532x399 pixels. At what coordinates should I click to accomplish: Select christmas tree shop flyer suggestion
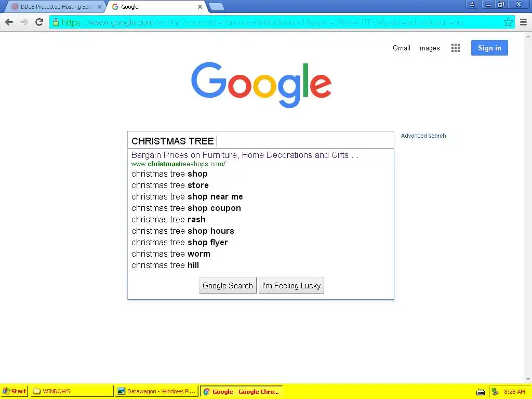point(179,243)
